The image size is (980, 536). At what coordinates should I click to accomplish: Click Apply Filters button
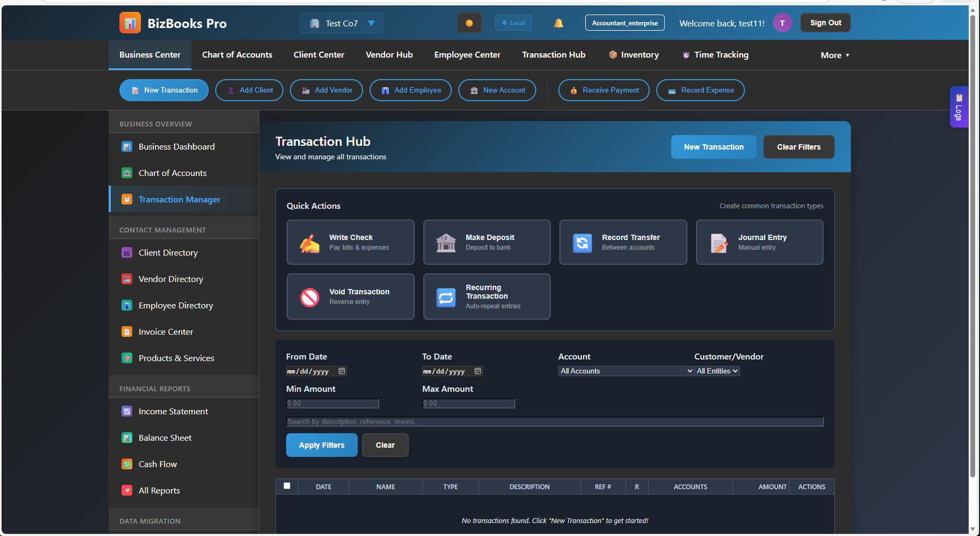tap(322, 445)
